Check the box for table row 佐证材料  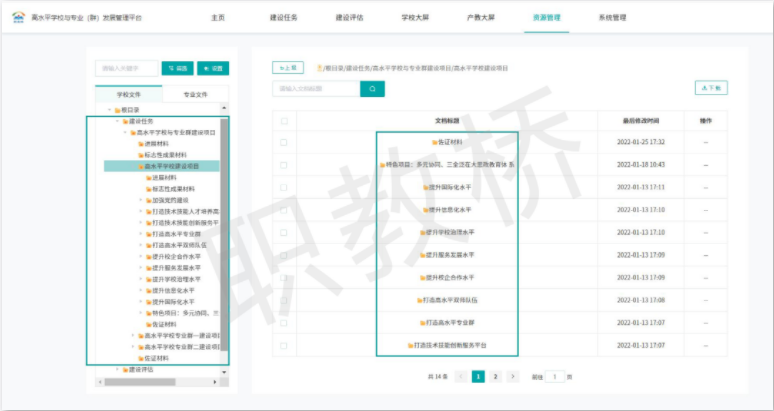tap(284, 142)
